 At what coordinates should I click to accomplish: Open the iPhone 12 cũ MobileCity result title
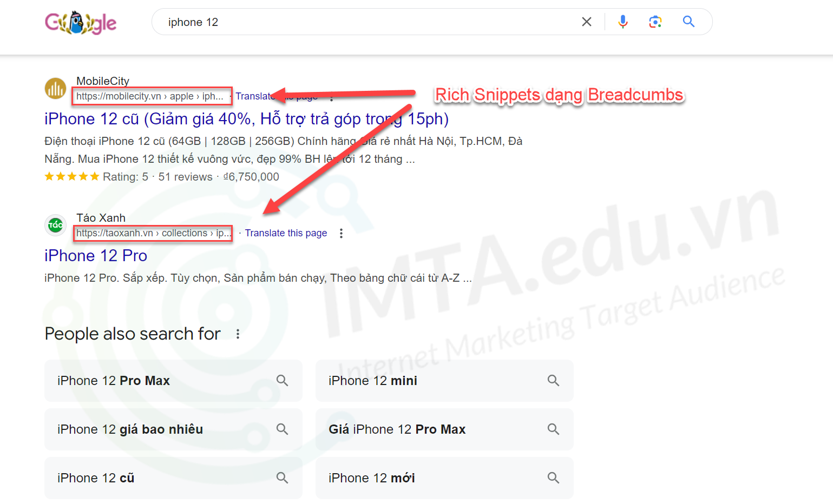click(247, 119)
